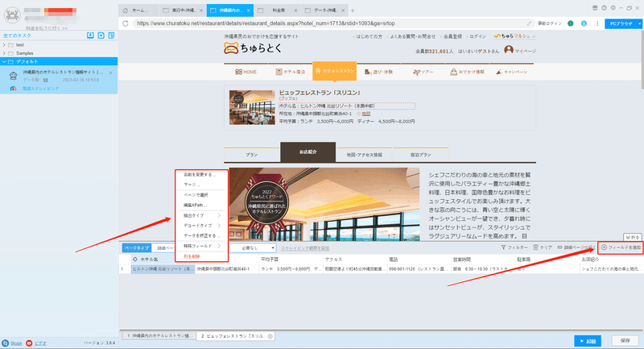The width and height of the screenshot is (644, 349).
Task: Collapse the デフォルト folder
Action: click(4, 62)
